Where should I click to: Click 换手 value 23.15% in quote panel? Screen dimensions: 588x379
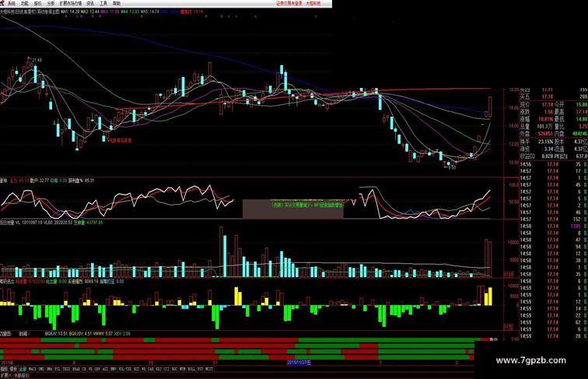(546, 142)
